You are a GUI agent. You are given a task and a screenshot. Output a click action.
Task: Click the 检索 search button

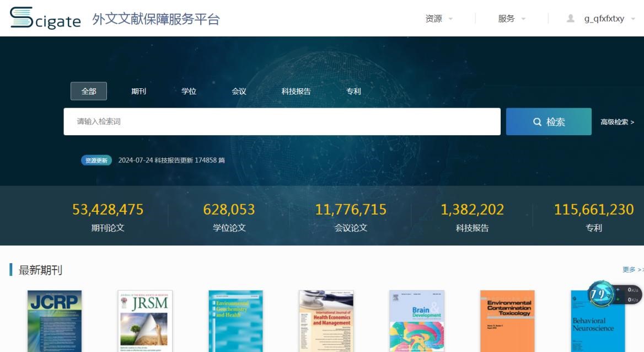[549, 122]
